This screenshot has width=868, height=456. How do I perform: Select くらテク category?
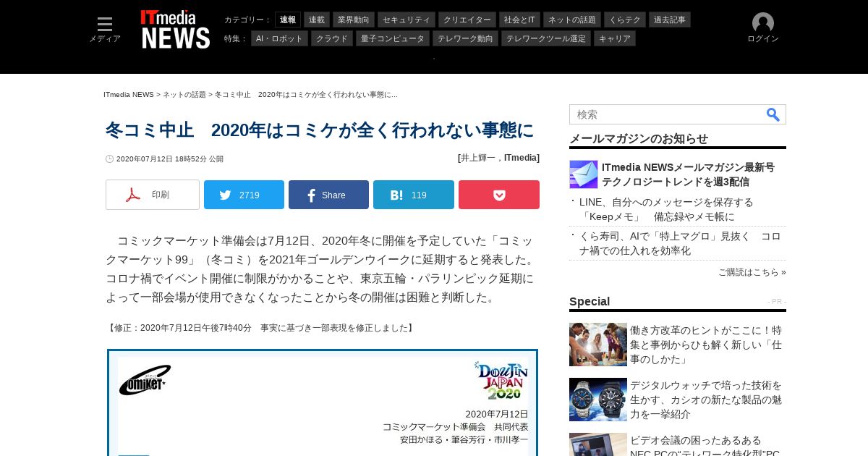coord(625,20)
